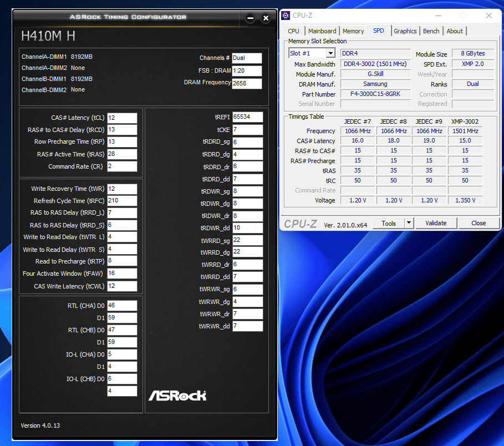Click the ChannelA-DIMM1 8192MB entry
Screen dimensions: 504x446
pos(57,57)
